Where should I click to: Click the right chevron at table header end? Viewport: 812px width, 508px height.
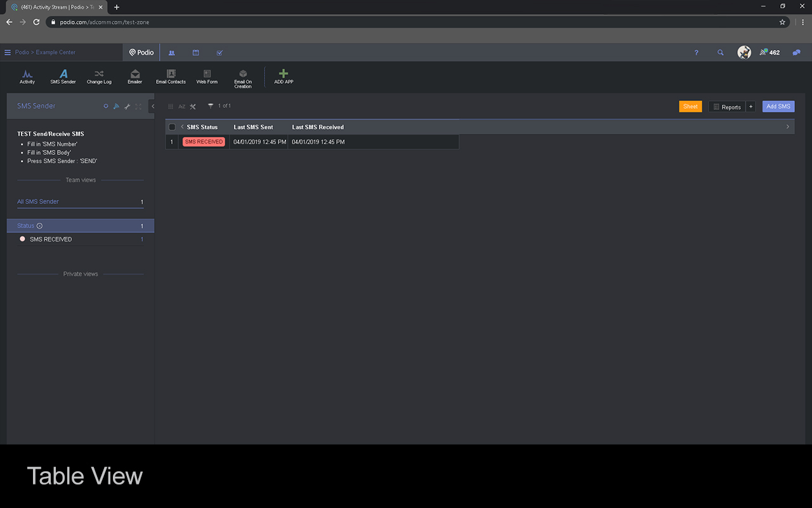788,127
